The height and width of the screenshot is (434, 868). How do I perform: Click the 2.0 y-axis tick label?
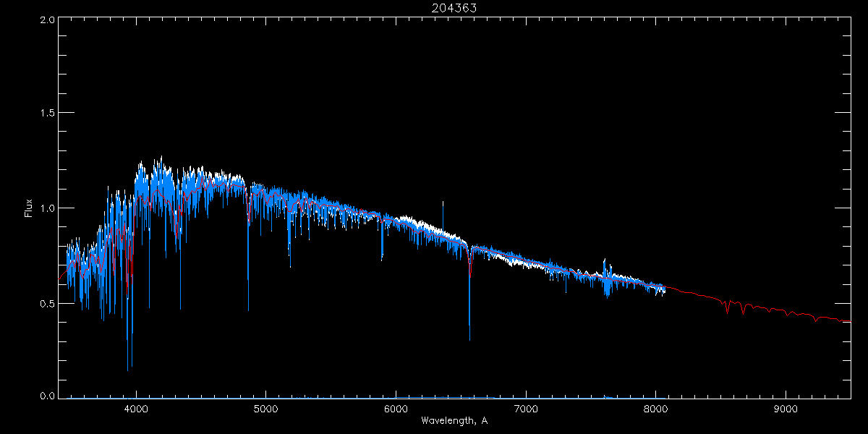pos(46,20)
